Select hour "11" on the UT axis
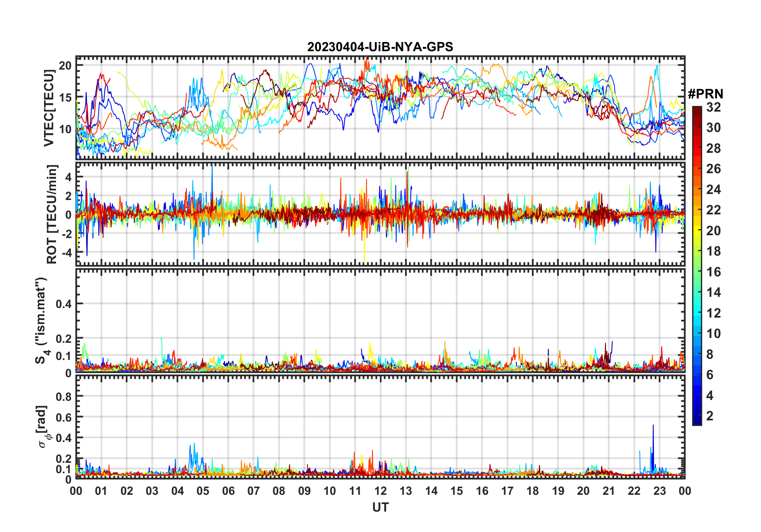 coord(355,491)
